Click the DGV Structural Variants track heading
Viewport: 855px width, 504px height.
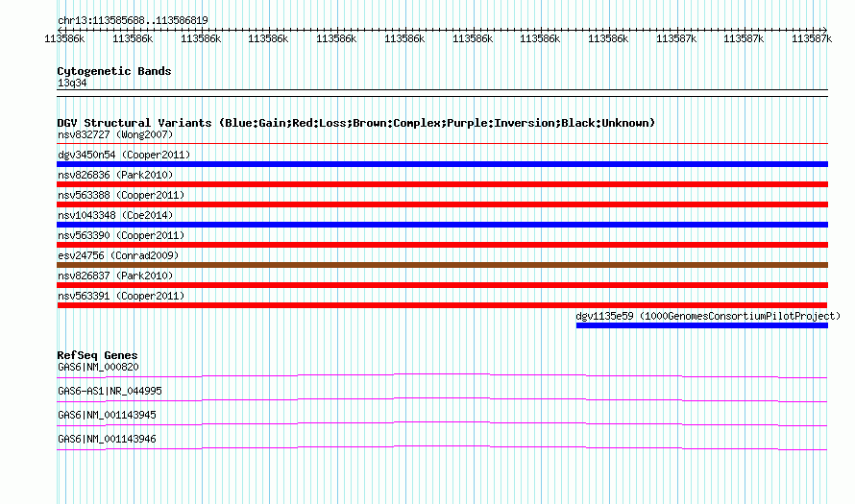tap(356, 123)
